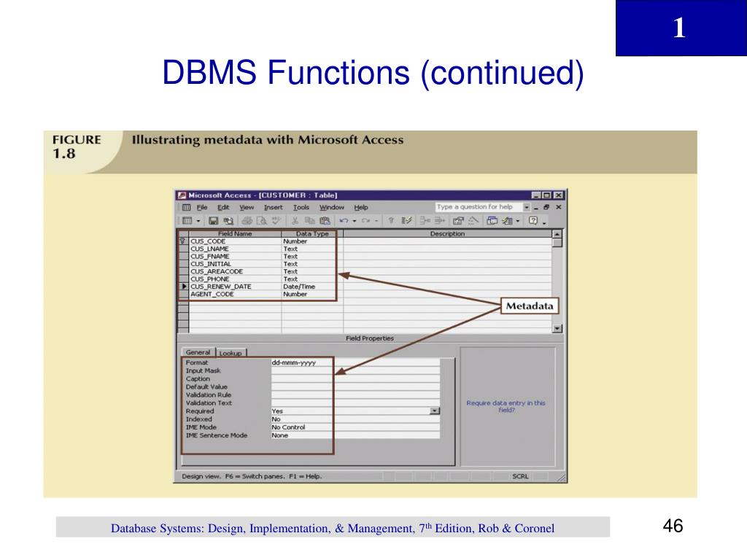This screenshot has height=560, width=747.
Task: Click the Spelling check icon
Action: tap(276, 221)
